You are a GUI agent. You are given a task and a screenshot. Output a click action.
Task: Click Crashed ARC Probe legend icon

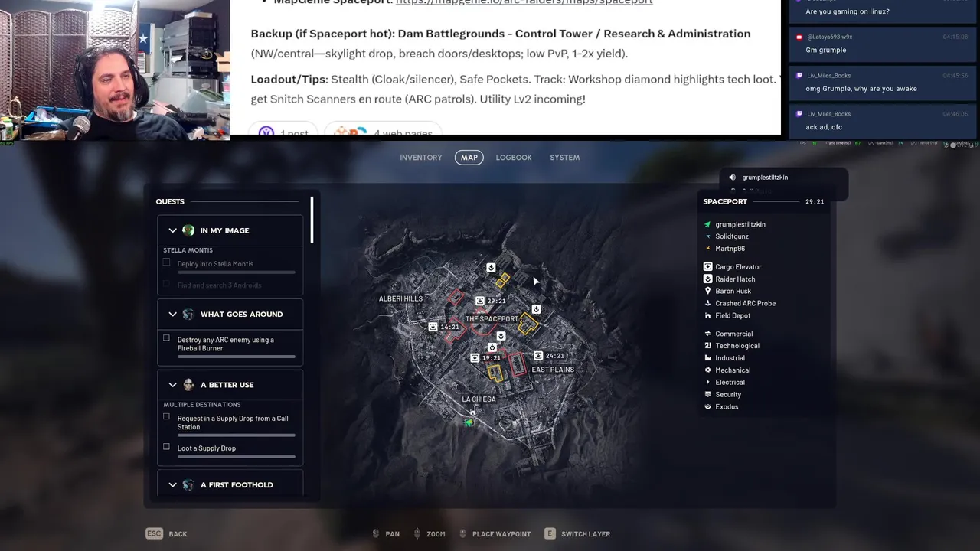tap(707, 303)
